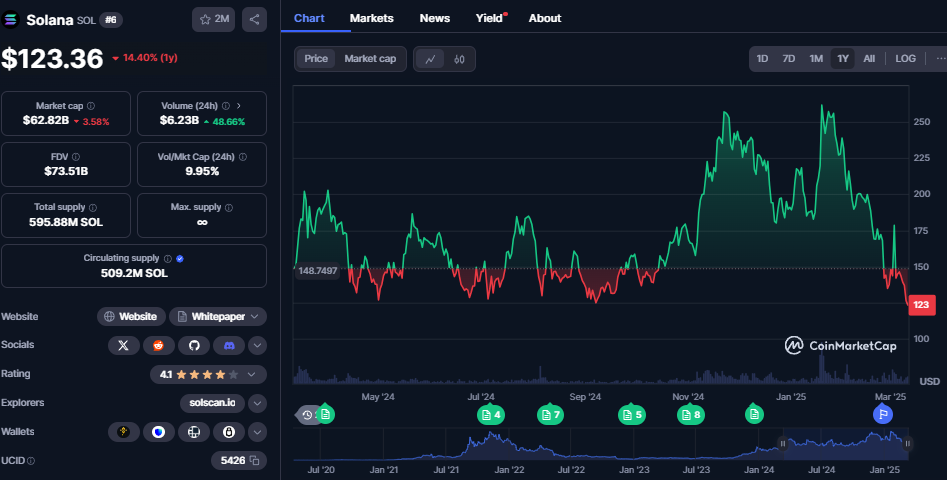Screen dimensions: 947x480
Task: Open the blue flag event marker
Action: [883, 414]
